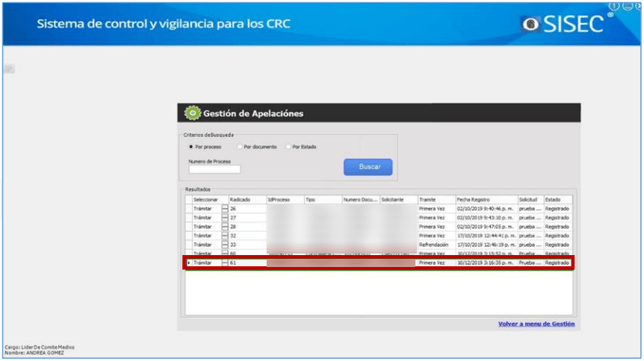Click the box icon next to radicado 26
The width and height of the screenshot is (644, 361).
click(x=225, y=209)
